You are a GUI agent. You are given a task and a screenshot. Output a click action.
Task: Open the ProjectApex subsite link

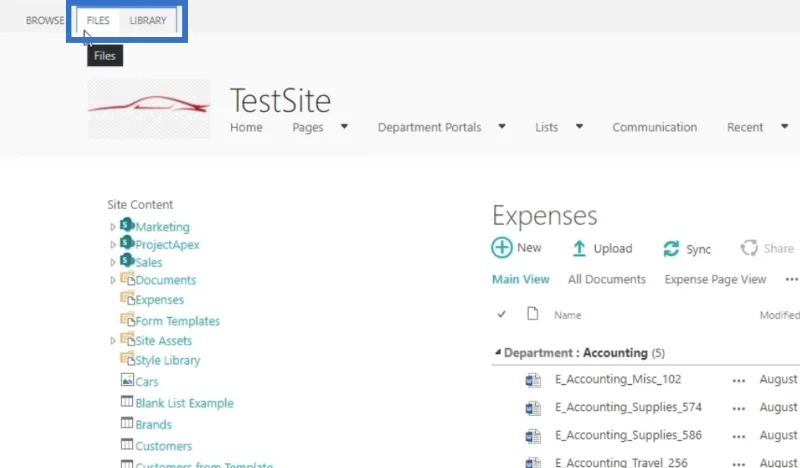point(167,245)
